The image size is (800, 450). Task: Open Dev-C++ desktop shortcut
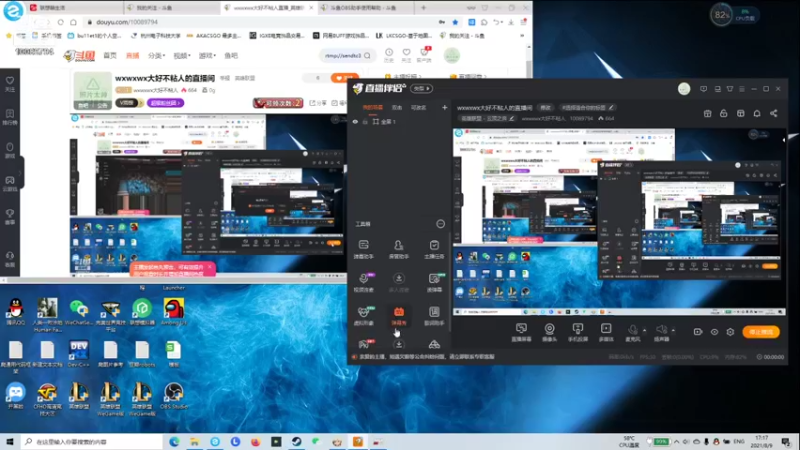coord(79,355)
